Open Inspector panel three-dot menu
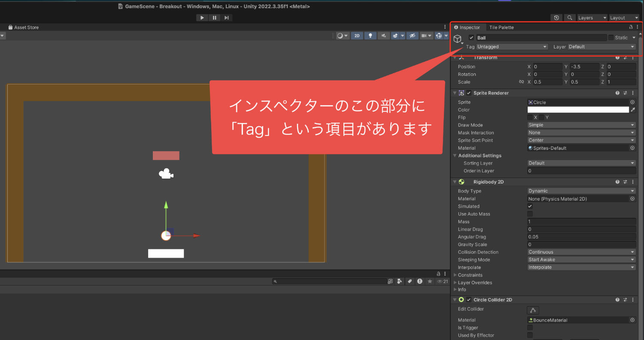This screenshot has width=644, height=340. pyautogui.click(x=638, y=27)
